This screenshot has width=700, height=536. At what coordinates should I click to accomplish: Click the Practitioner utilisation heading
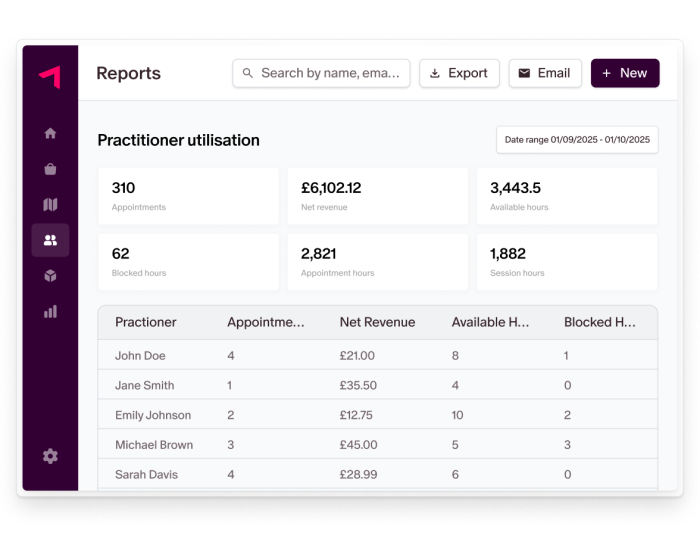(x=179, y=140)
